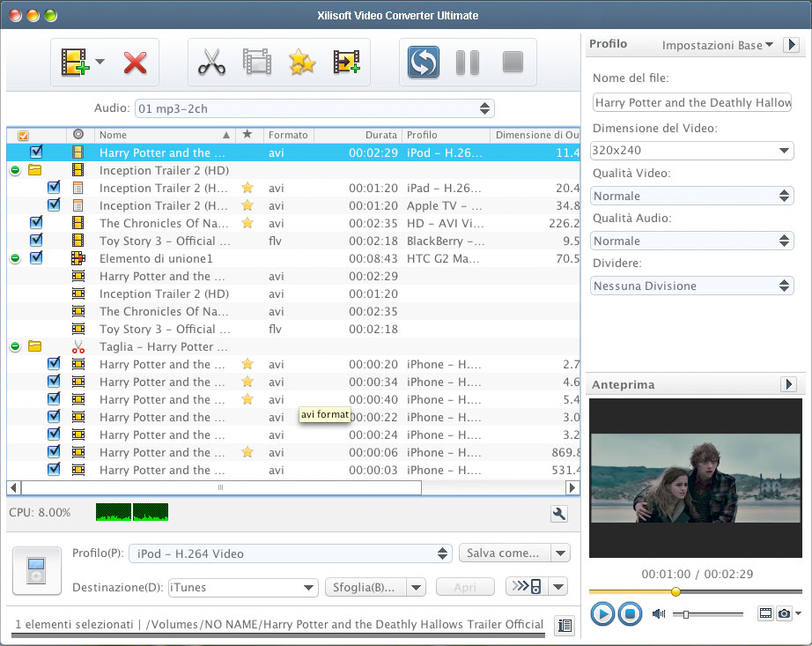Image resolution: width=812 pixels, height=646 pixels.
Task: Click the log list icon in status bar
Action: (x=565, y=625)
